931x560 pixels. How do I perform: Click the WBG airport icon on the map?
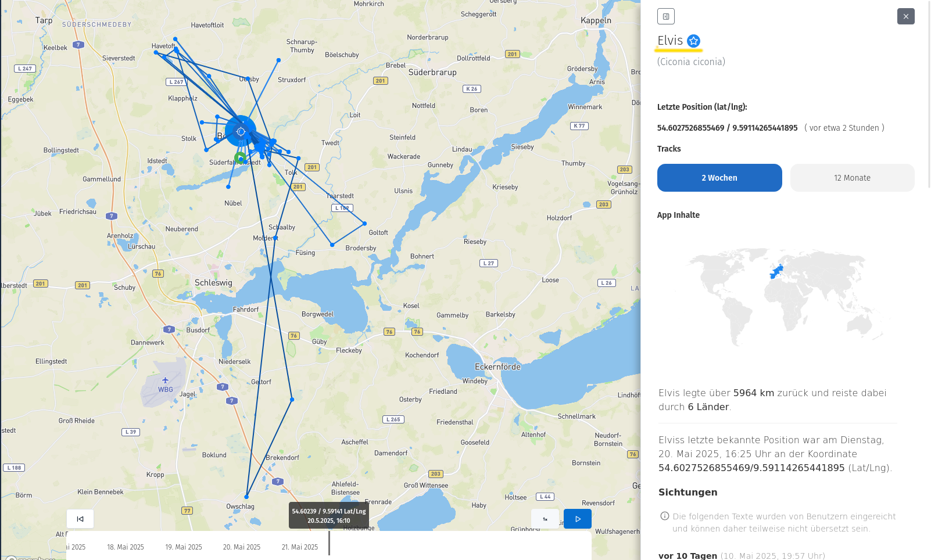click(x=165, y=380)
